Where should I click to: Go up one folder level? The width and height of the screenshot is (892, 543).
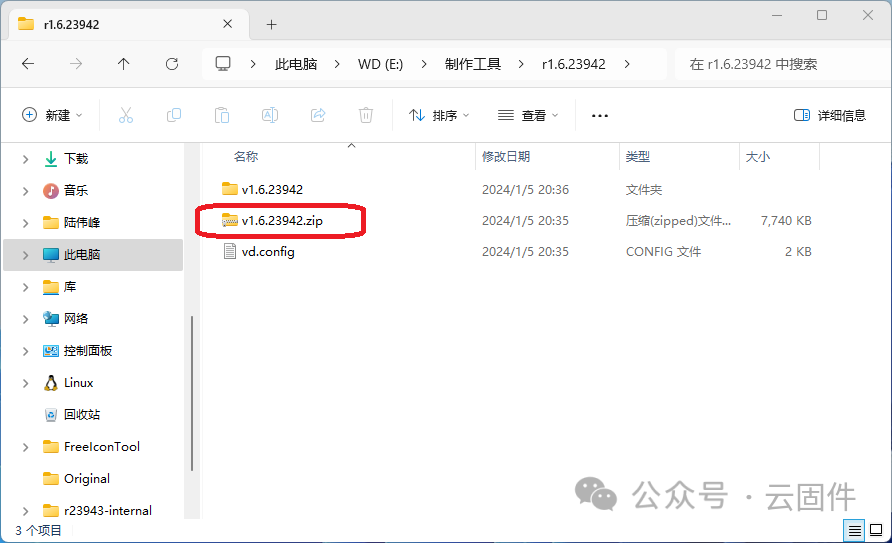(x=123, y=64)
